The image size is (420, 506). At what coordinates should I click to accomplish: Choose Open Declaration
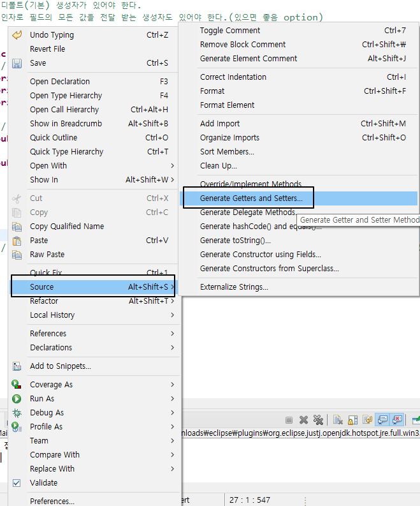[93, 81]
